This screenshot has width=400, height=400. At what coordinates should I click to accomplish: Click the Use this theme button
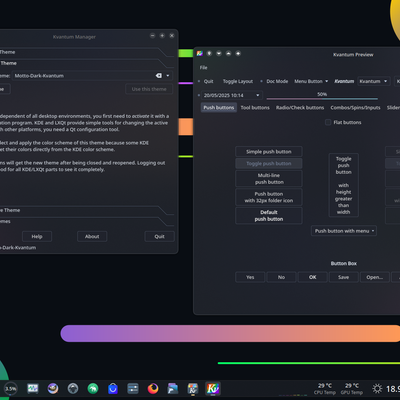[149, 89]
